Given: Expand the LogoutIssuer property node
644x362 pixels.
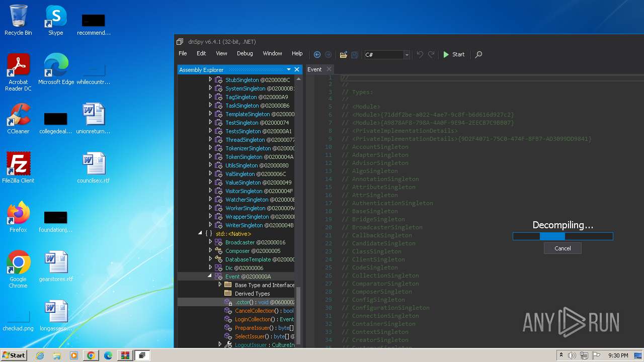Looking at the screenshot, I should point(220,344).
